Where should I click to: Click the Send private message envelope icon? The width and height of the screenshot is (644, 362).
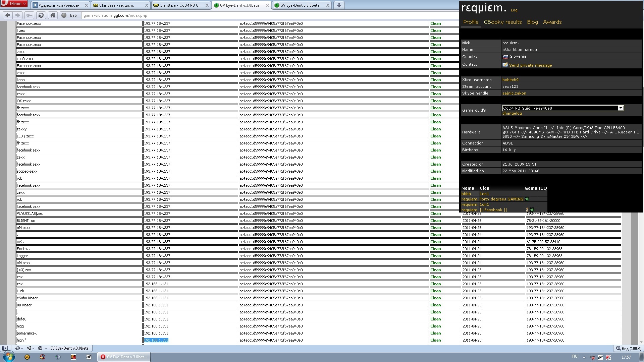click(505, 65)
